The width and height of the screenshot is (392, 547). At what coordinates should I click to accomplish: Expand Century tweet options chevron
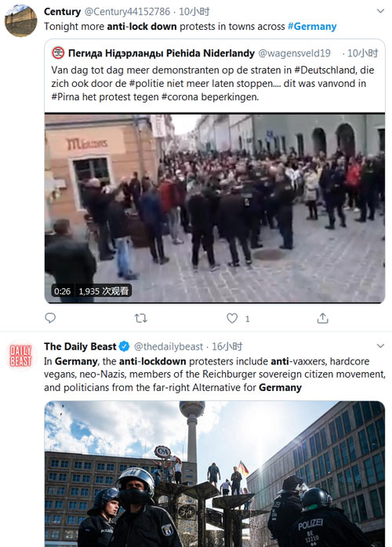[x=380, y=11]
